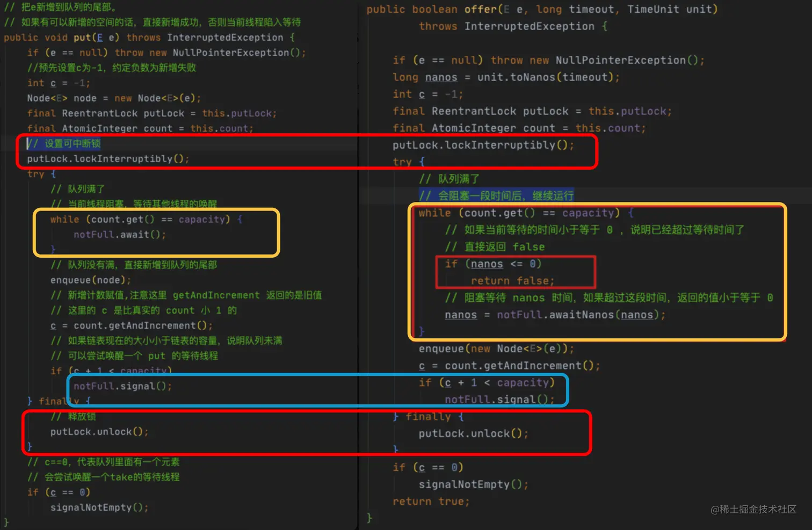Click 'int c = -1;' in the put method
Image resolution: width=812 pixels, height=530 pixels.
pyautogui.click(x=59, y=83)
